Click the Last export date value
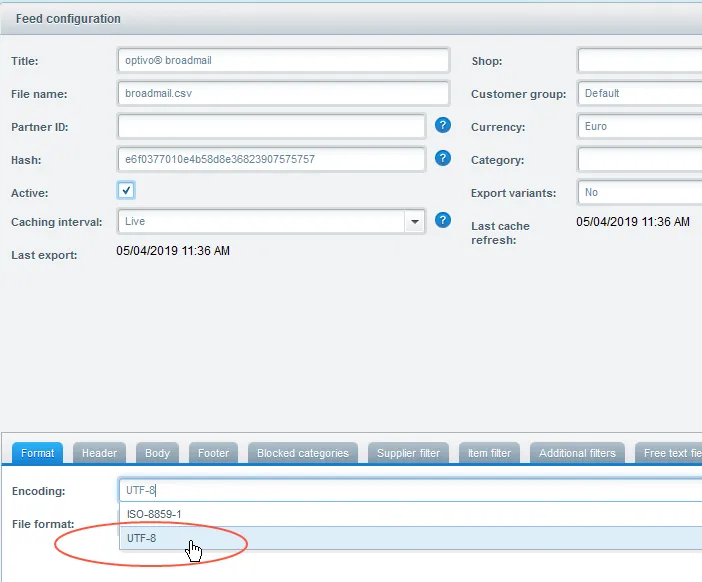Viewport: 702px width, 582px height. point(173,251)
